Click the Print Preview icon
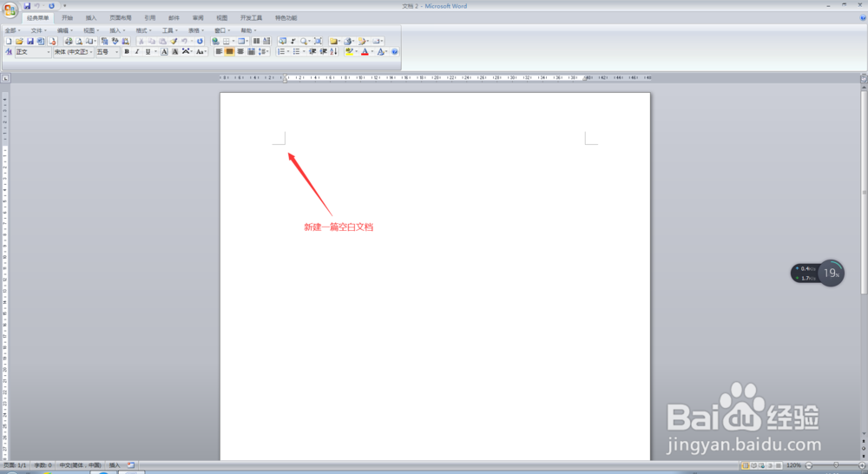The width and height of the screenshot is (868, 474). [x=79, y=41]
